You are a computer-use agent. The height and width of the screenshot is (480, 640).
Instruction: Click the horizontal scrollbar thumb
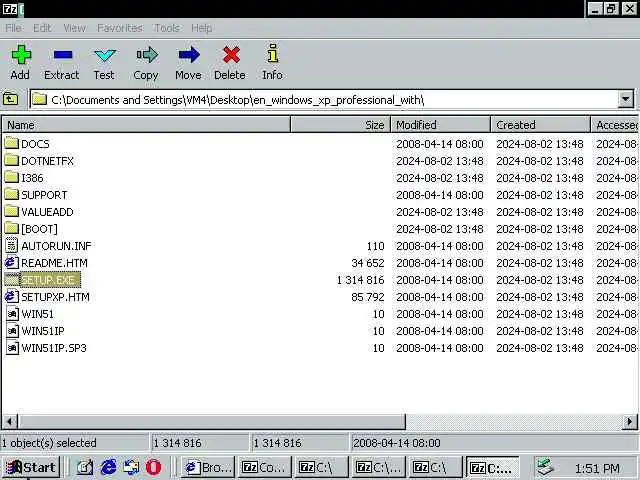pos(212,421)
